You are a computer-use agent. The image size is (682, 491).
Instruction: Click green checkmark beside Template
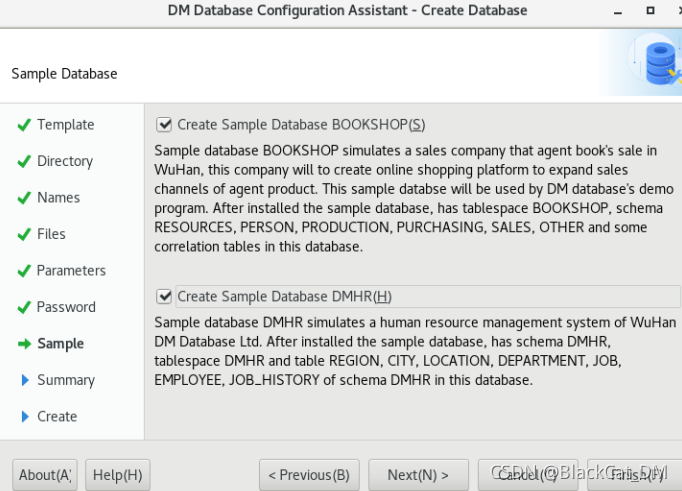[x=24, y=125]
